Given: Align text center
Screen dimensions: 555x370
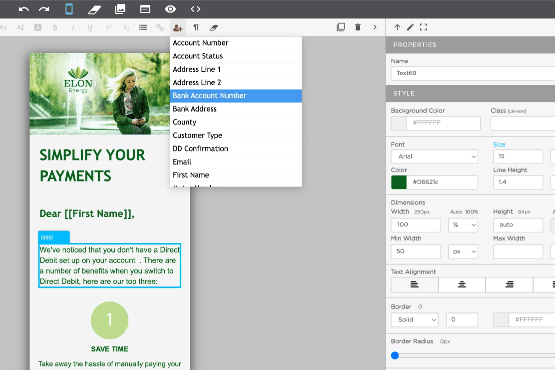Looking at the screenshot, I should coord(462,285).
